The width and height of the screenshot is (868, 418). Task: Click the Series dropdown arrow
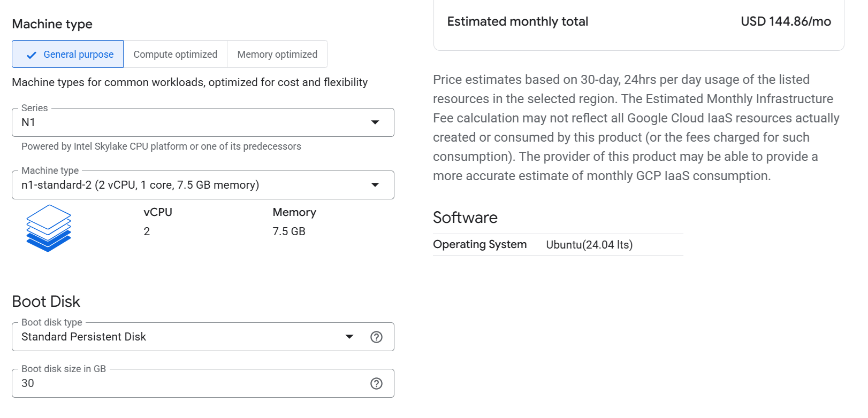coord(375,122)
